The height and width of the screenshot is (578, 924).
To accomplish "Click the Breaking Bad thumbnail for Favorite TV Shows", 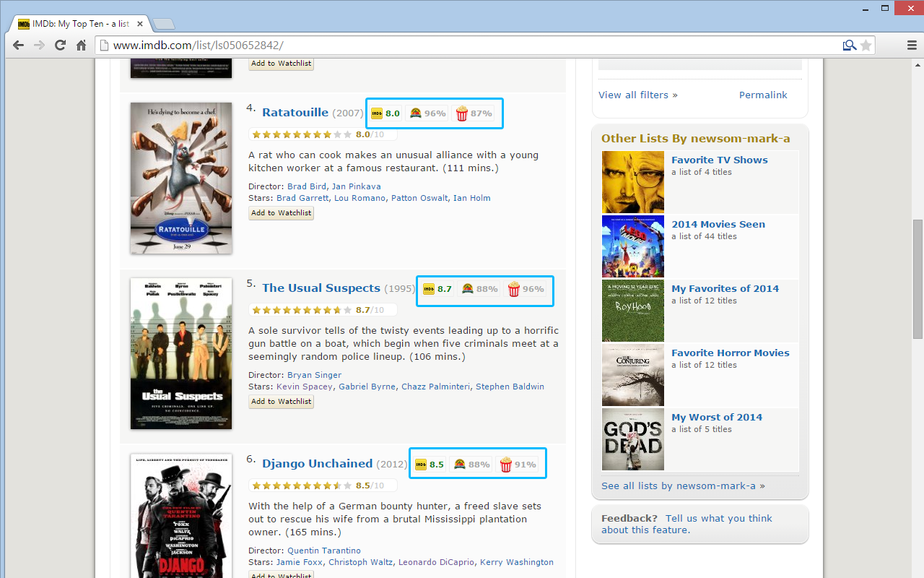I will pos(633,182).
